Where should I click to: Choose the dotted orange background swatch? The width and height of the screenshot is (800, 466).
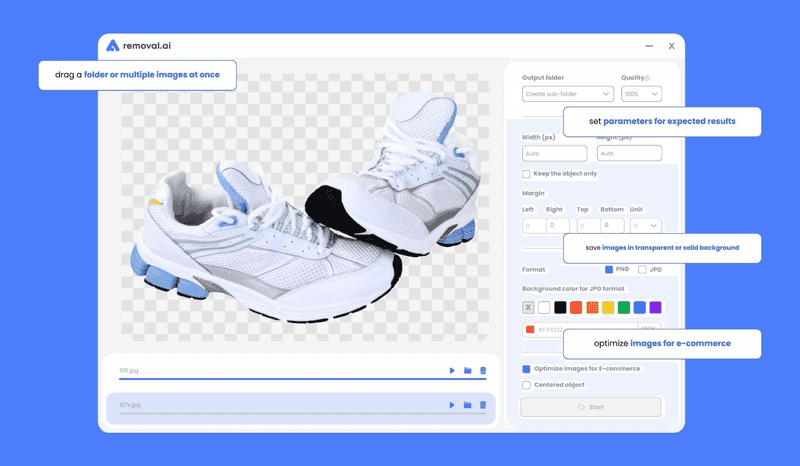pyautogui.click(x=592, y=307)
